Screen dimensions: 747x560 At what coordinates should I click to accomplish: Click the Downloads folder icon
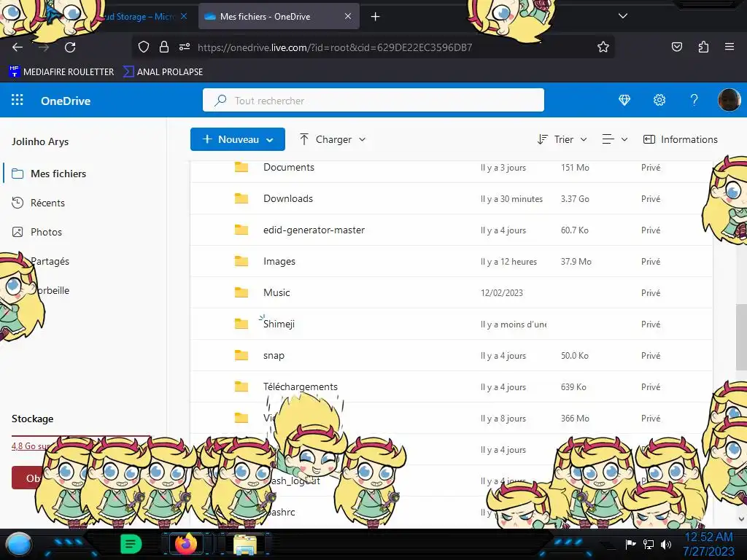[x=241, y=198]
